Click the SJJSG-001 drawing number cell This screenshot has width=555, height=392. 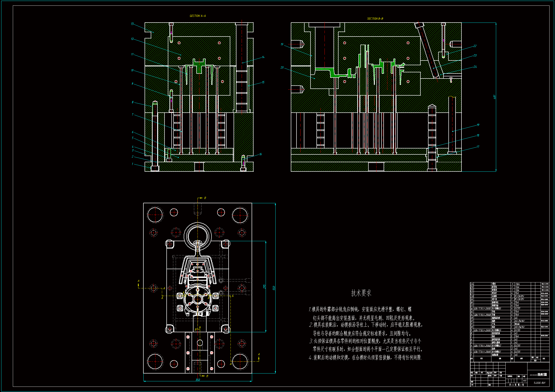539,383
